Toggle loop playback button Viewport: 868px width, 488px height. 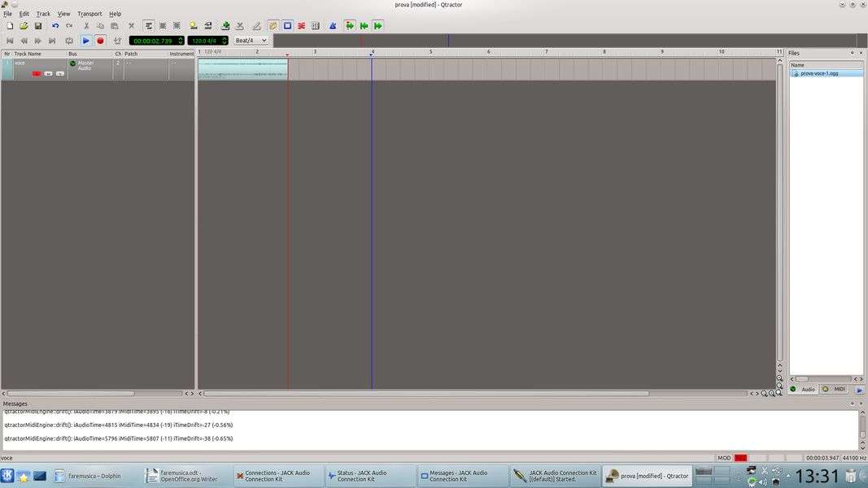pos(68,41)
